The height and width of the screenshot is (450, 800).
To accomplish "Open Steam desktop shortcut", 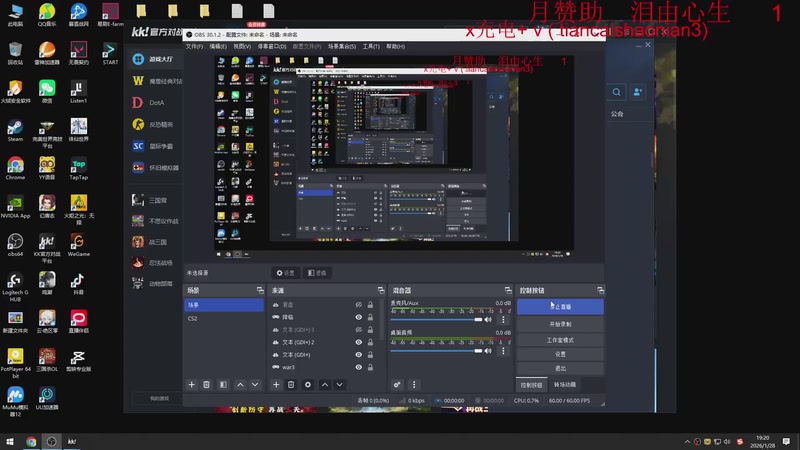I will point(15,130).
